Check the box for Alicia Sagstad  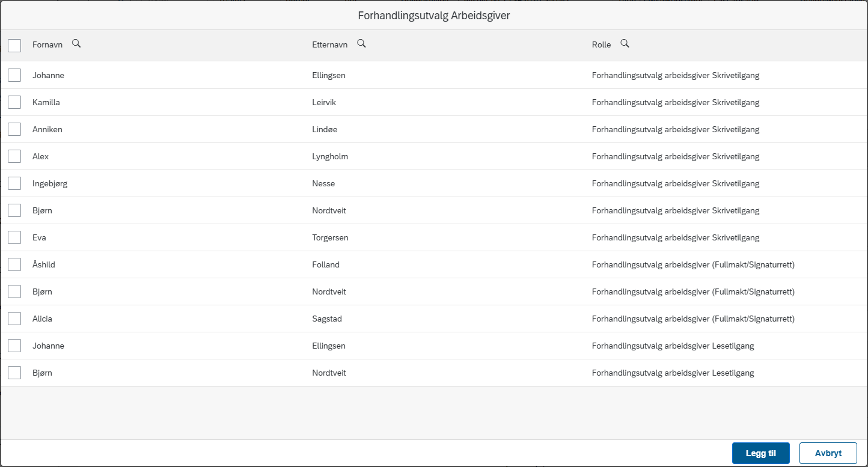click(14, 319)
